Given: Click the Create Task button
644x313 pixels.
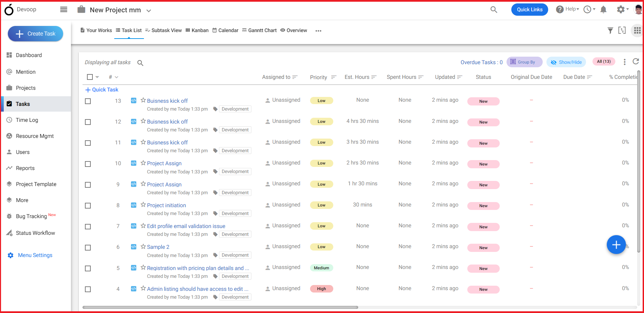Looking at the screenshot, I should click(35, 34).
